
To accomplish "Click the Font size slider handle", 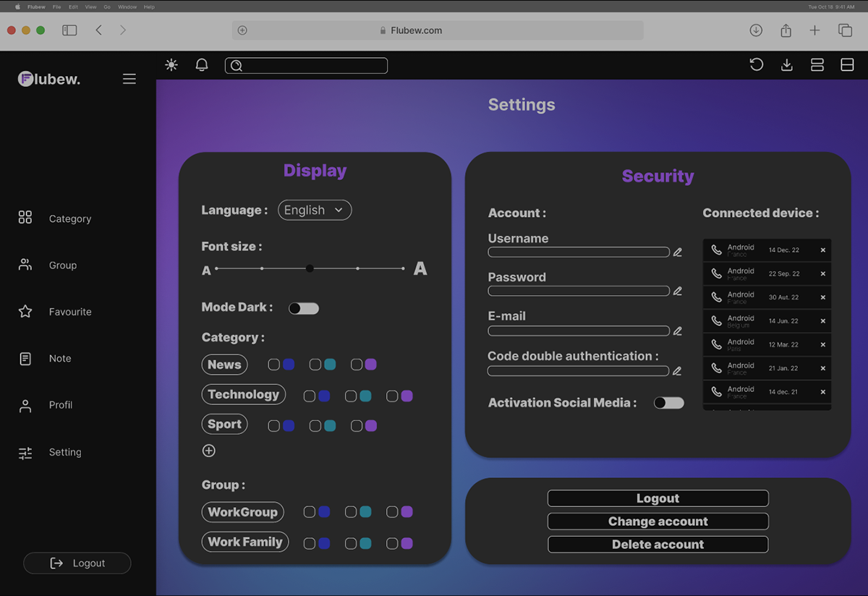I will tap(310, 268).
